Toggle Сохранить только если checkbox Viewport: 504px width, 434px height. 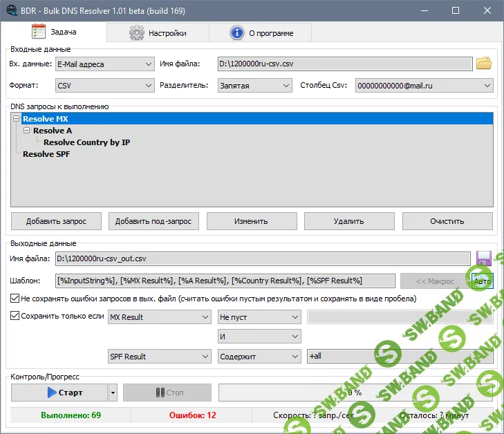[15, 316]
